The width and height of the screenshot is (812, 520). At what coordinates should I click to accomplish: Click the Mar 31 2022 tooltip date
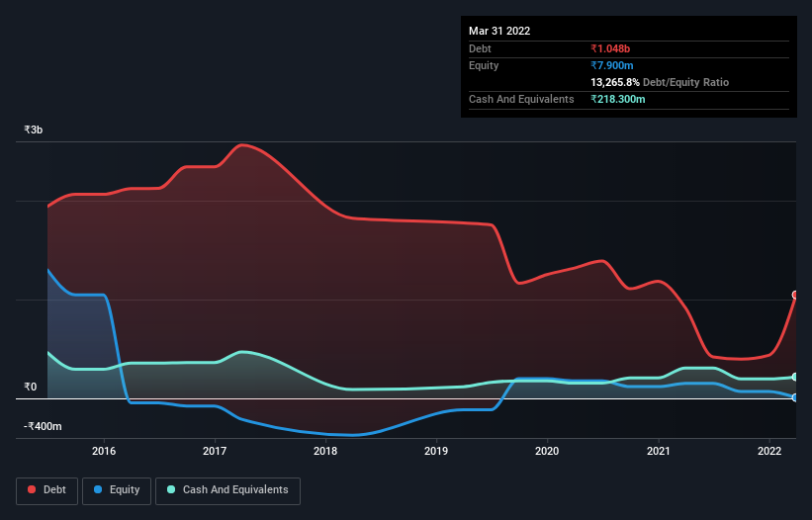click(499, 31)
